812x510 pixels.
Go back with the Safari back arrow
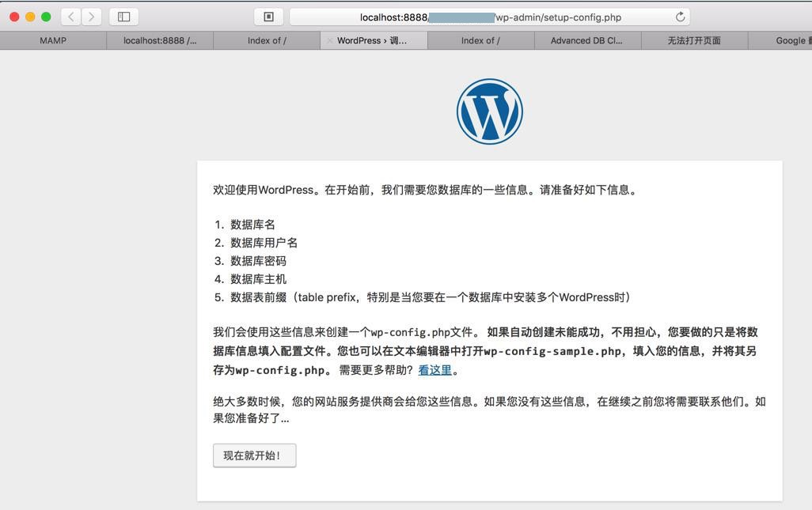point(71,17)
